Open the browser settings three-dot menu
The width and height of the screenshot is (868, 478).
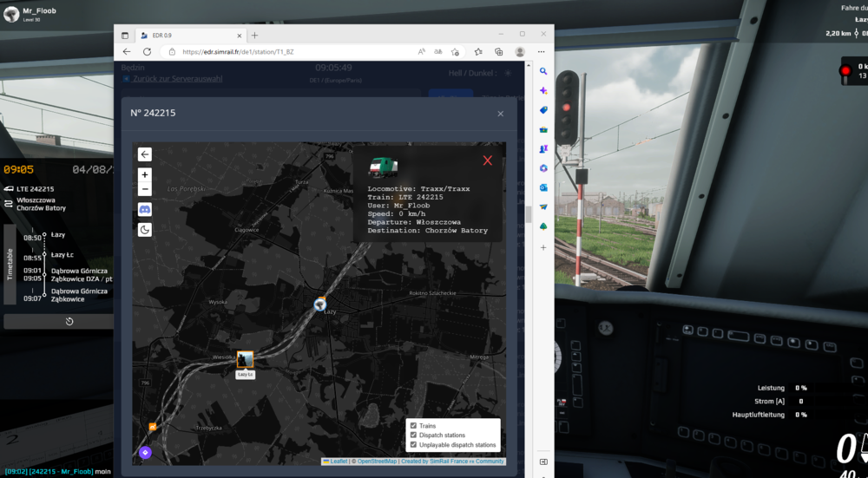(541, 52)
